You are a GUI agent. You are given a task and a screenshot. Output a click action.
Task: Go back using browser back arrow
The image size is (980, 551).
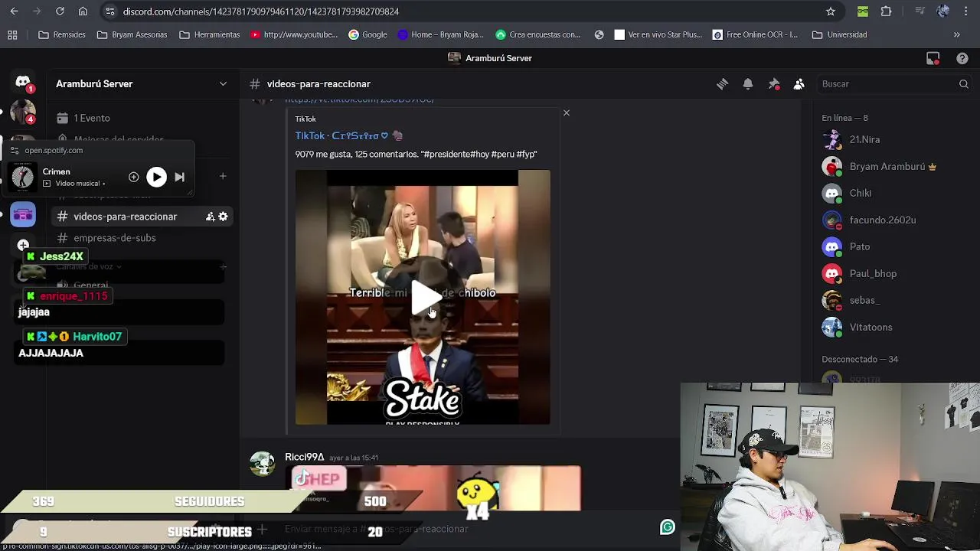point(13,11)
